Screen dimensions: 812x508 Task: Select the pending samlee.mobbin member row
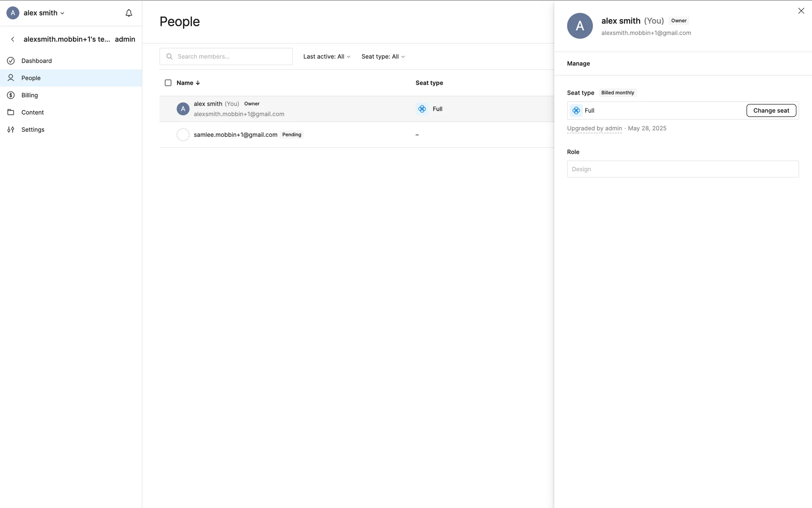pyautogui.click(x=236, y=135)
